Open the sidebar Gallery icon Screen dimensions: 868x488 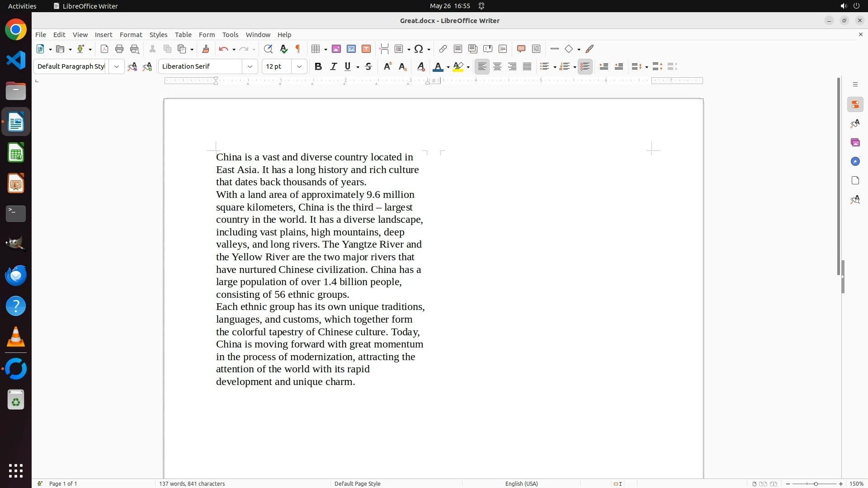pos(855,143)
